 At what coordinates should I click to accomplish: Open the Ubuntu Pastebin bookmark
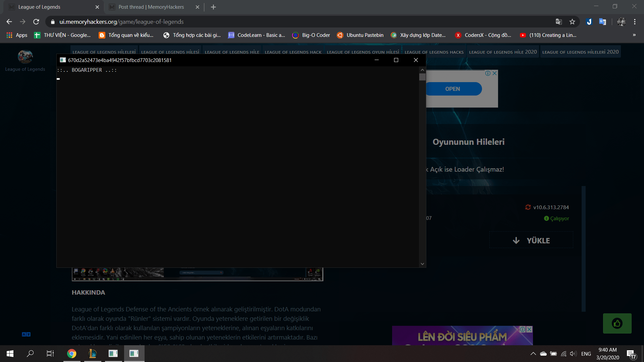(x=360, y=35)
